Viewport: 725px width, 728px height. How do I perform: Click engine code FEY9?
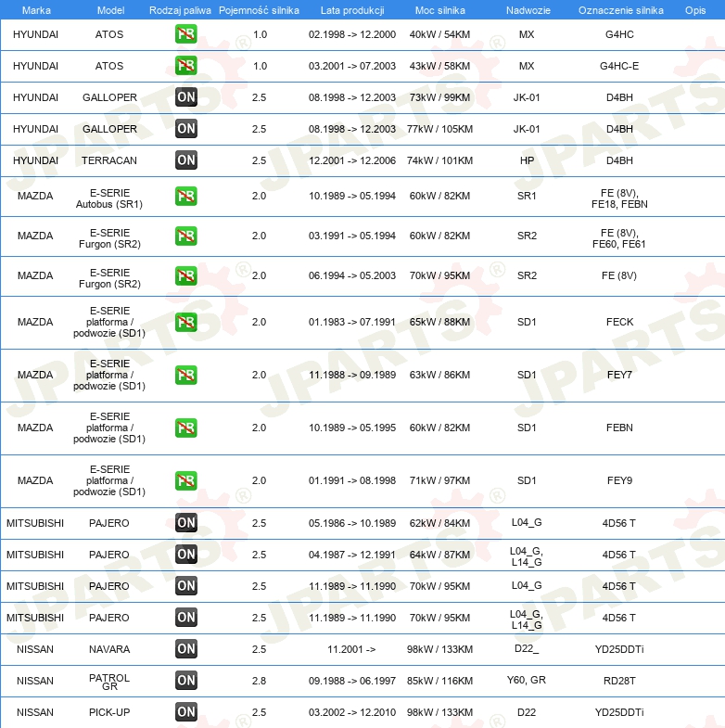(619, 480)
